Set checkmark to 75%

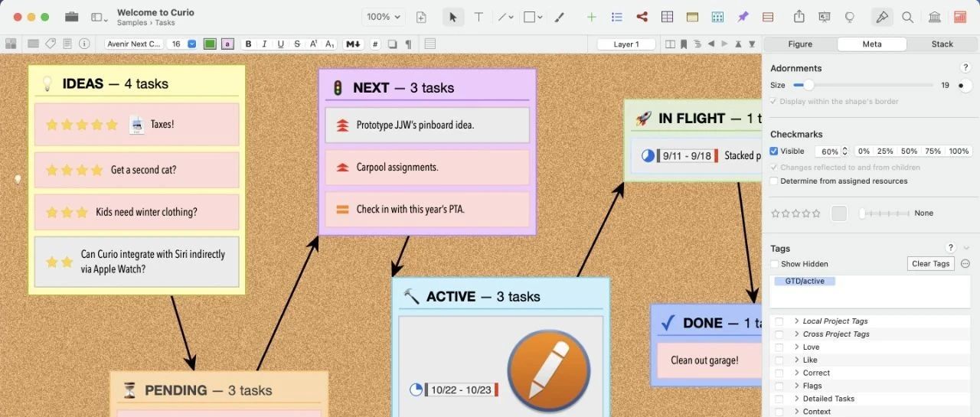coord(933,151)
